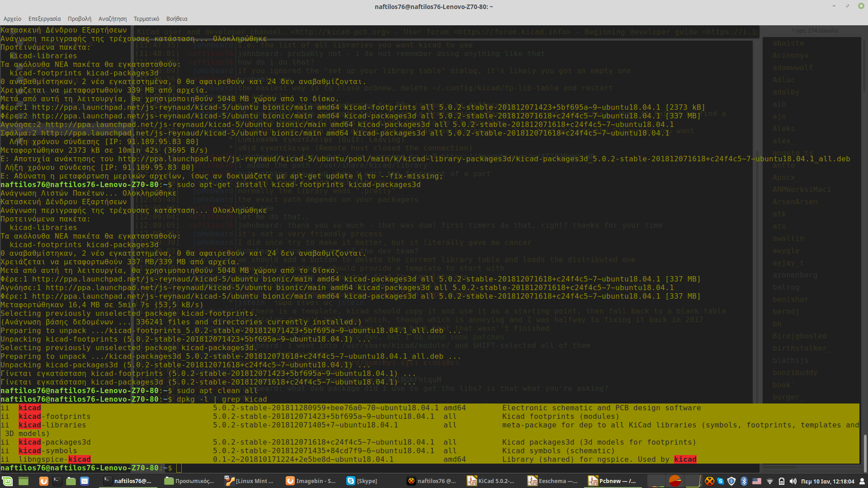
Task: Open the file manager panel launcher
Action: 71,481
